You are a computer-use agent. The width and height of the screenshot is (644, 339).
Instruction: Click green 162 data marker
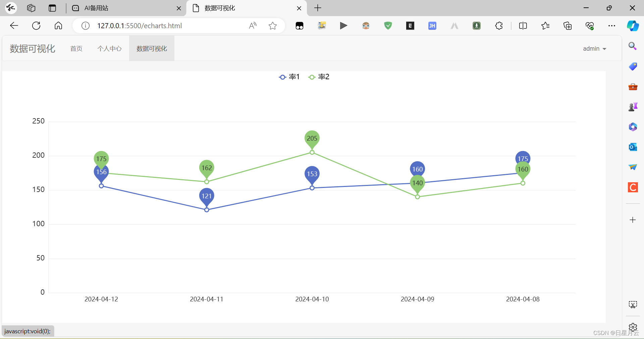coord(207,168)
